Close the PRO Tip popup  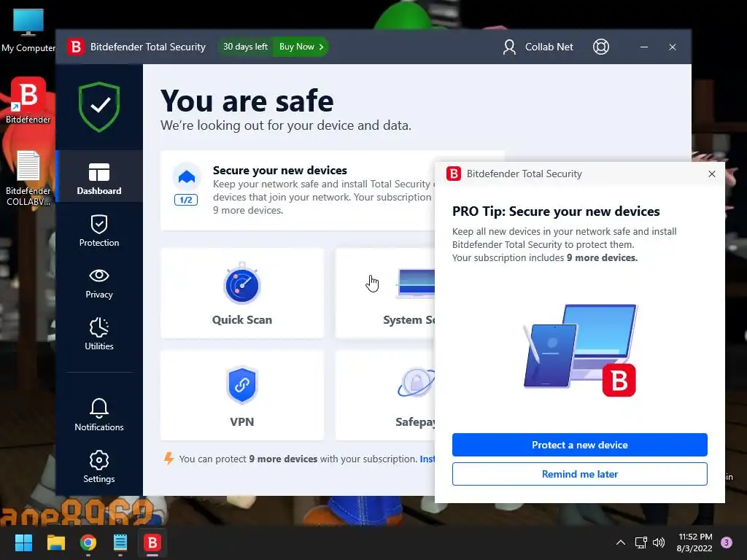pyautogui.click(x=712, y=174)
